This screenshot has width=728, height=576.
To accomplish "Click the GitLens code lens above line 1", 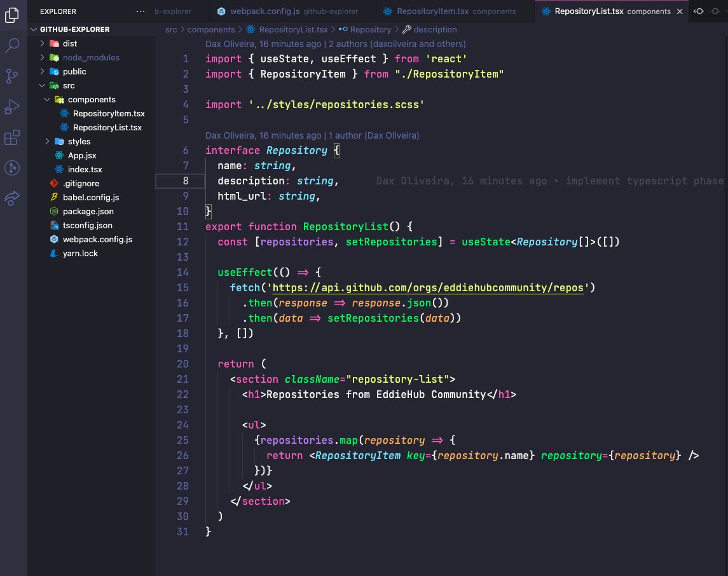I will [x=335, y=44].
